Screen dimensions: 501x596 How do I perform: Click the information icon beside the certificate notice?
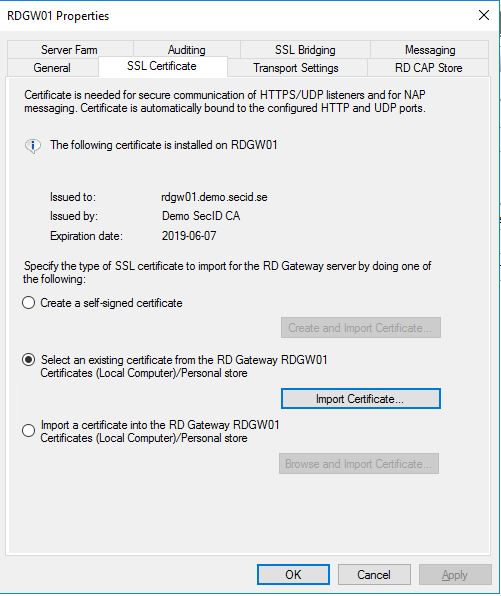click(33, 146)
